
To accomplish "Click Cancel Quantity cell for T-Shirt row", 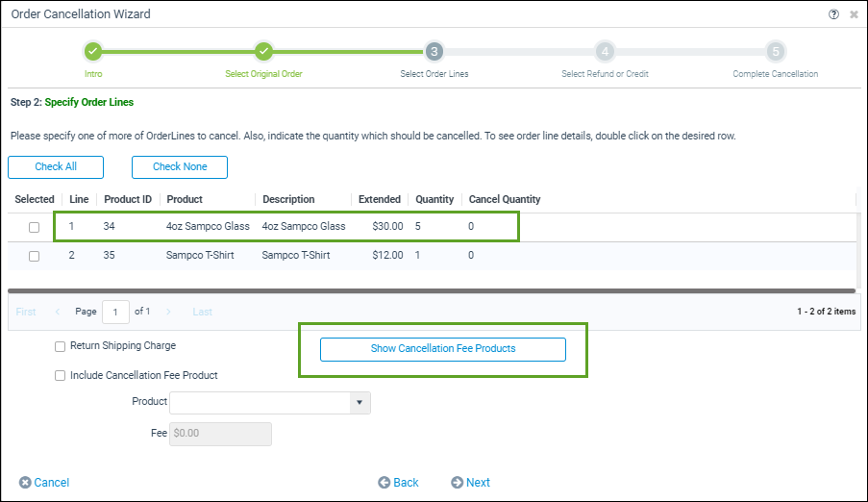I will [471, 256].
